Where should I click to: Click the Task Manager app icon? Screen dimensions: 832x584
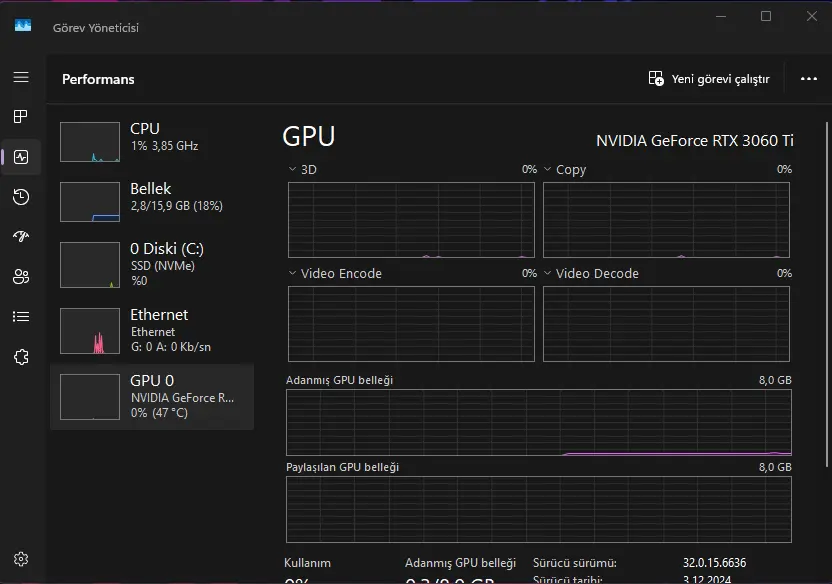click(23, 25)
